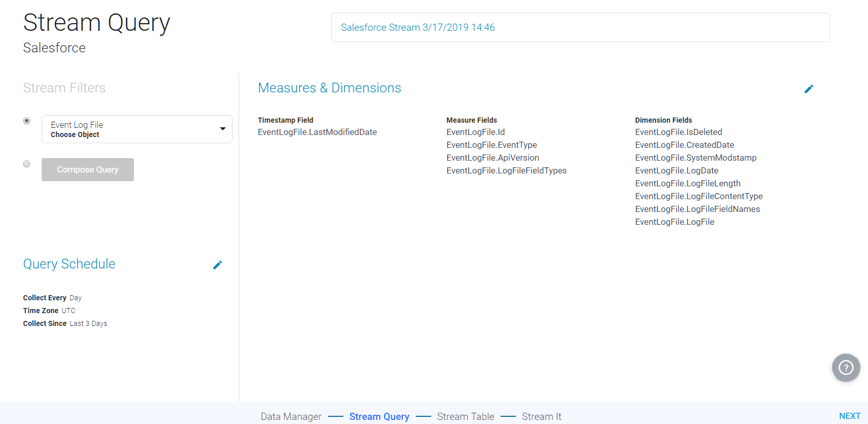Go to the Stream Query step
The width and height of the screenshot is (868, 424).
coord(379,416)
